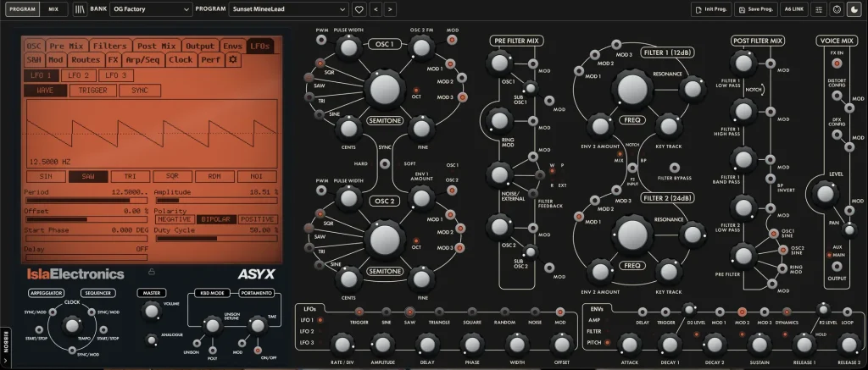Click the Unison Detune knob

(x=212, y=325)
